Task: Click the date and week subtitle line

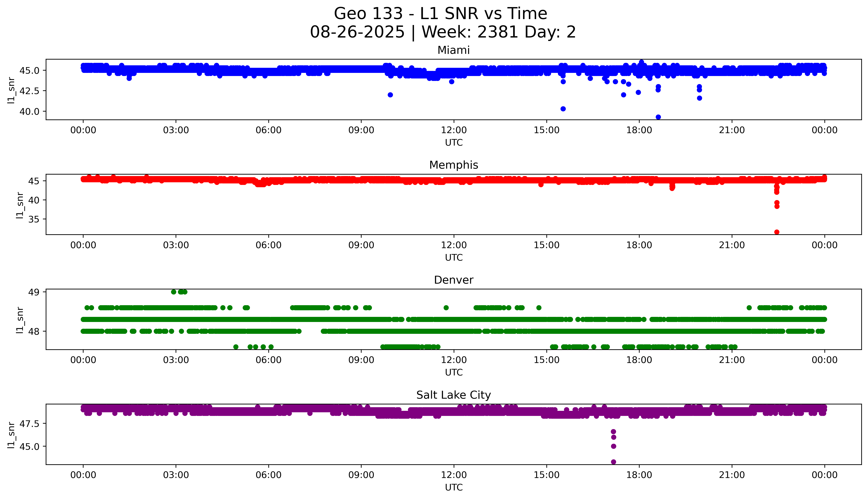Action: click(443, 32)
